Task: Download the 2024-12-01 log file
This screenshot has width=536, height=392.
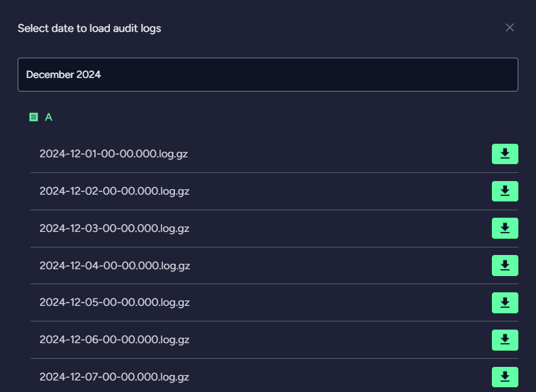Action: 505,154
